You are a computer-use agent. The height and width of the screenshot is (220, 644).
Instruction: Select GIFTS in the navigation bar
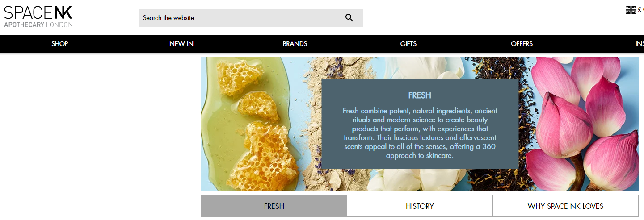[408, 44]
